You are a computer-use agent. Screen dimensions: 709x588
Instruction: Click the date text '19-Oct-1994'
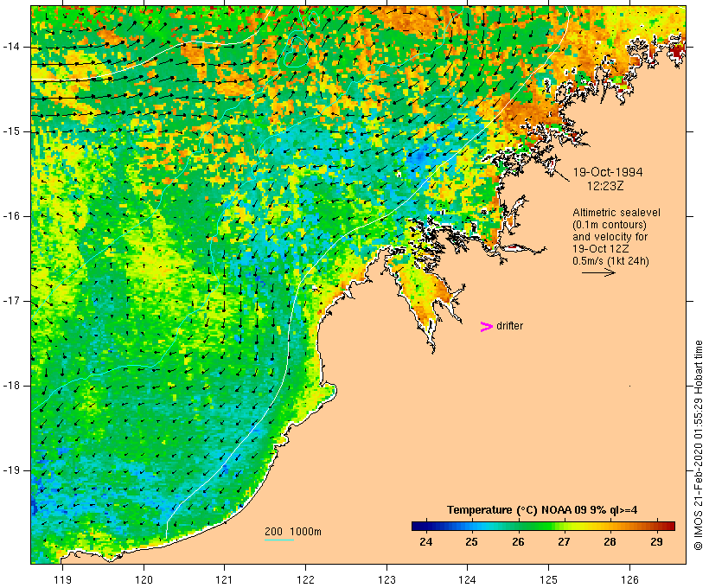pos(608,172)
